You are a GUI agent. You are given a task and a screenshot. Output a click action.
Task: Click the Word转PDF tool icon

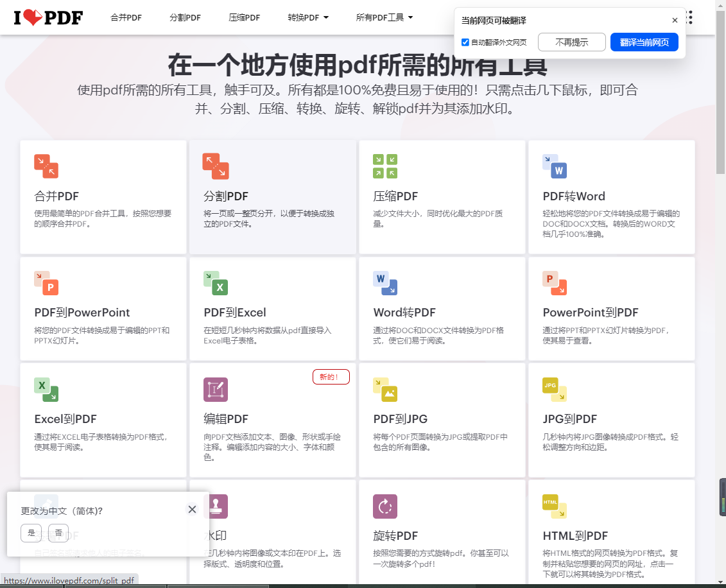click(385, 283)
